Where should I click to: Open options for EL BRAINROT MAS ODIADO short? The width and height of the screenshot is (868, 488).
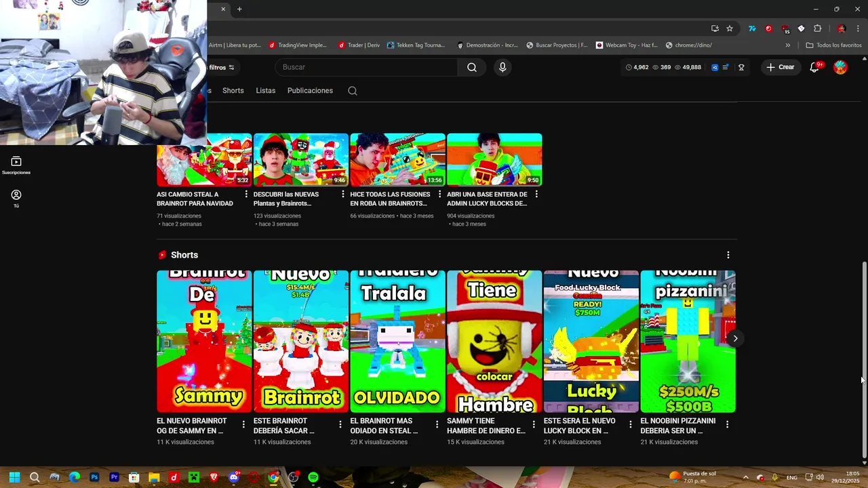(x=437, y=424)
